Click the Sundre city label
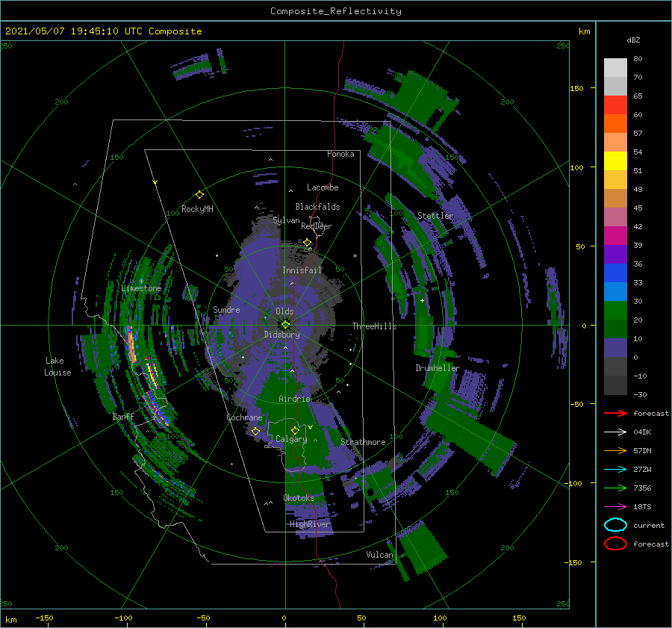Screen dimensions: 672x628 [x=226, y=309]
